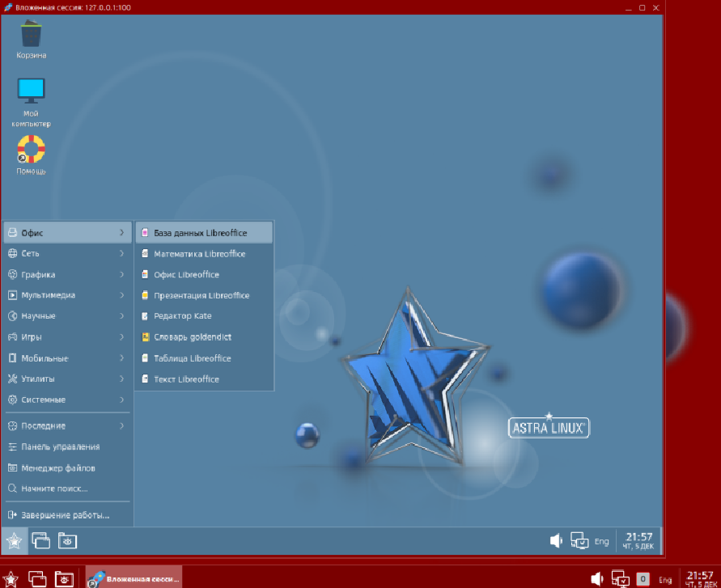Screen dimensions: 721x588
Task: Open the Мобильные menu category
Action: click(x=68, y=358)
